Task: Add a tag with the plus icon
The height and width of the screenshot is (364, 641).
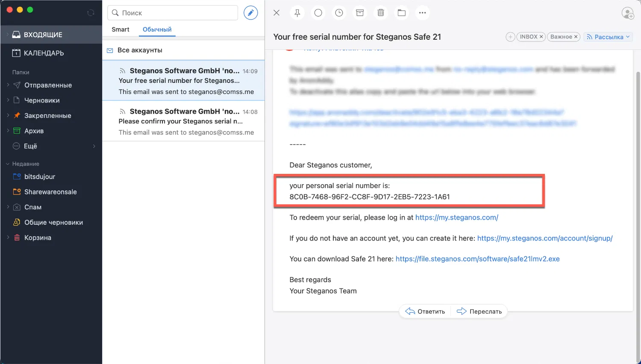Action: pos(510,37)
